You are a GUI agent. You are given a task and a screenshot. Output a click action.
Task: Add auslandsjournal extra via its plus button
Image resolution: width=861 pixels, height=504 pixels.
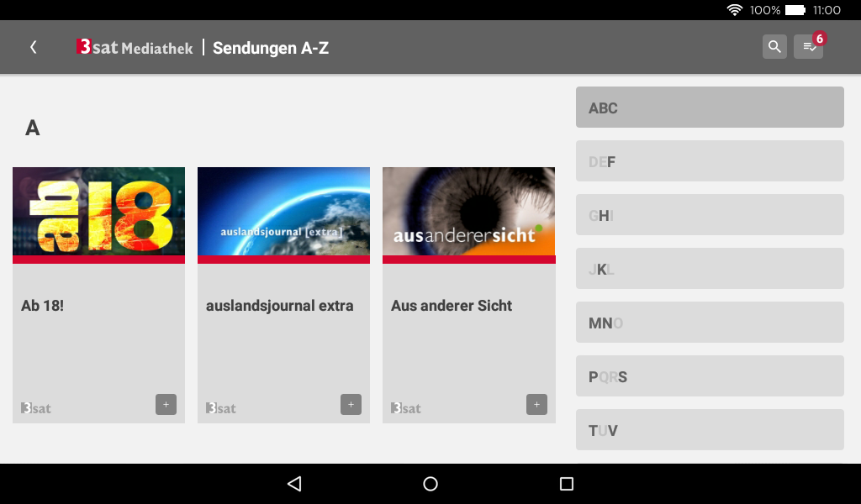coord(351,404)
